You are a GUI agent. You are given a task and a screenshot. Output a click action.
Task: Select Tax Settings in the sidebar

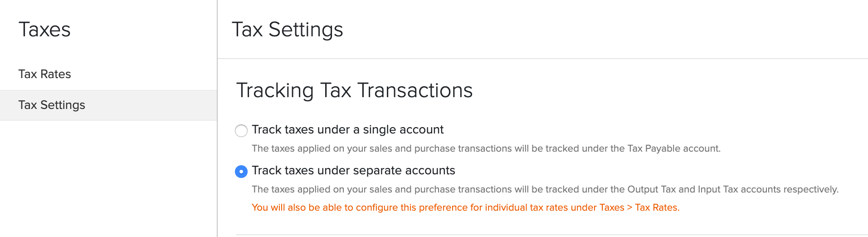coord(52,105)
